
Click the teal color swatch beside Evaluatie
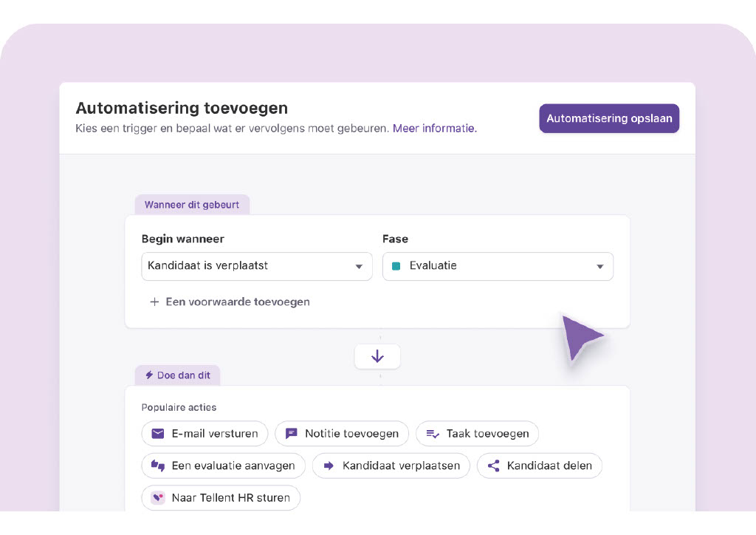(395, 266)
